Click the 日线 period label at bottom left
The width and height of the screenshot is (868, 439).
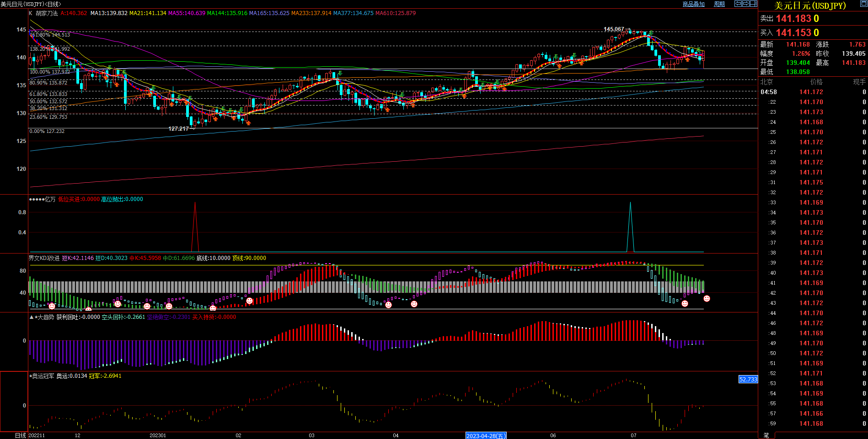point(20,435)
